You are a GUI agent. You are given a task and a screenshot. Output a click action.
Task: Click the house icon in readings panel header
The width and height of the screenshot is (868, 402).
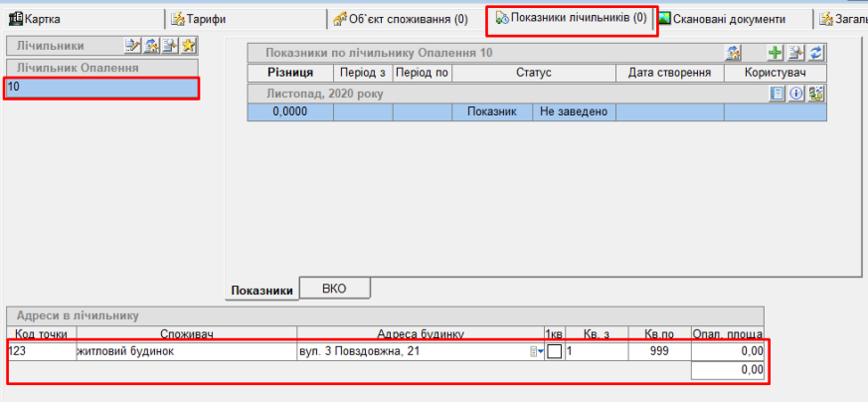734,53
